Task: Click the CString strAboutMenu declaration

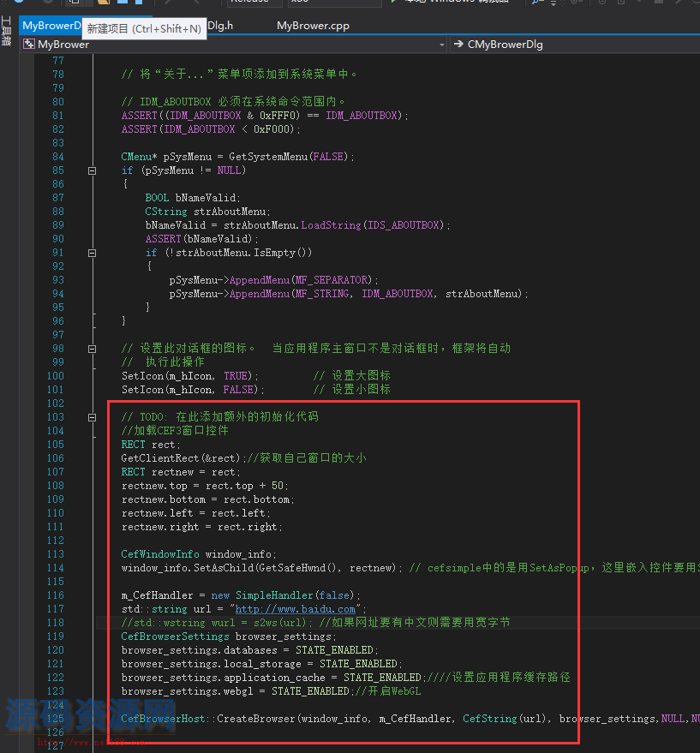Action: click(207, 212)
